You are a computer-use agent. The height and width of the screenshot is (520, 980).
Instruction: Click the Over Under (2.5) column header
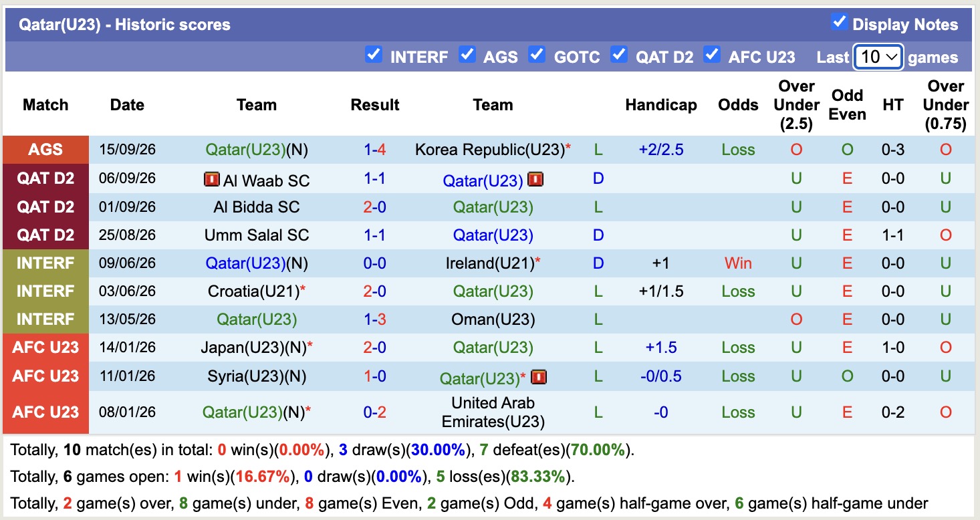tap(796, 105)
